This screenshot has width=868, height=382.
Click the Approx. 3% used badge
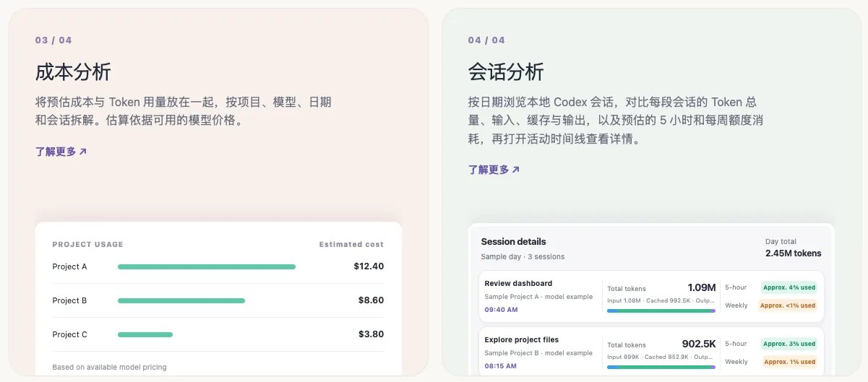(x=788, y=344)
